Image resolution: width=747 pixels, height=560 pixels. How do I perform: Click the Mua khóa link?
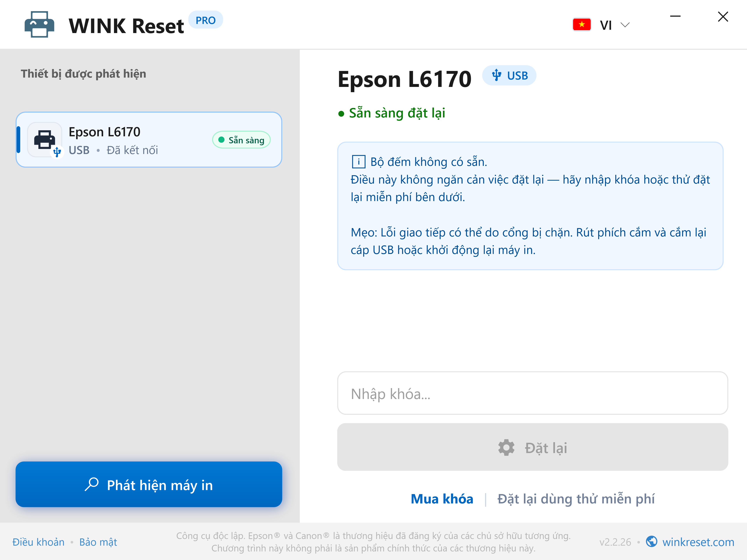tap(442, 499)
